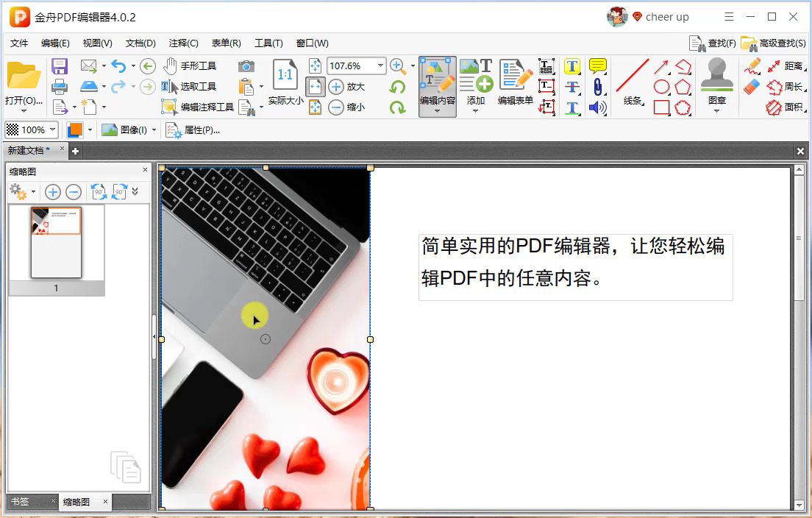Pick the 面积 area measurement tool

(x=791, y=107)
